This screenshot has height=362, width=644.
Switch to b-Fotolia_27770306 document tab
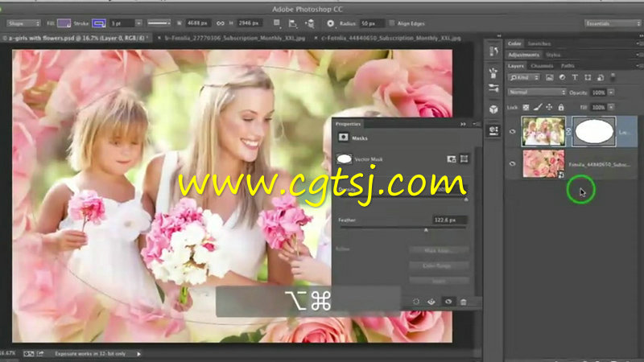click(x=235, y=38)
